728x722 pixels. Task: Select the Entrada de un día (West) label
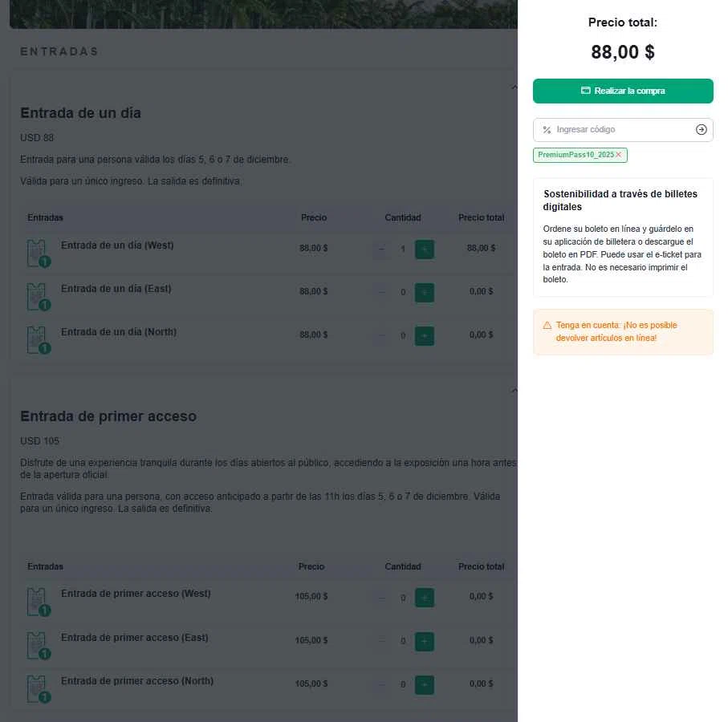click(117, 245)
